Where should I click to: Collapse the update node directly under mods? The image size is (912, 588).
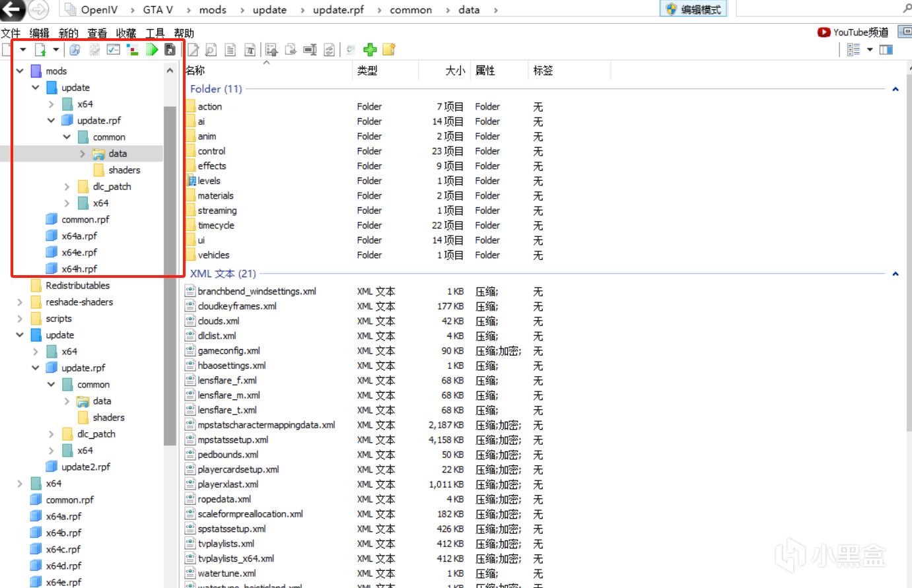click(36, 87)
